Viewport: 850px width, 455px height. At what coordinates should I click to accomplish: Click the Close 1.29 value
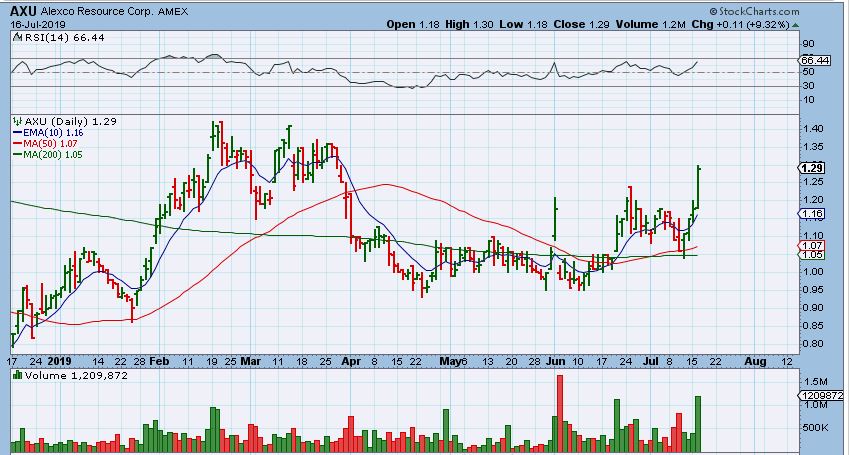(582, 24)
